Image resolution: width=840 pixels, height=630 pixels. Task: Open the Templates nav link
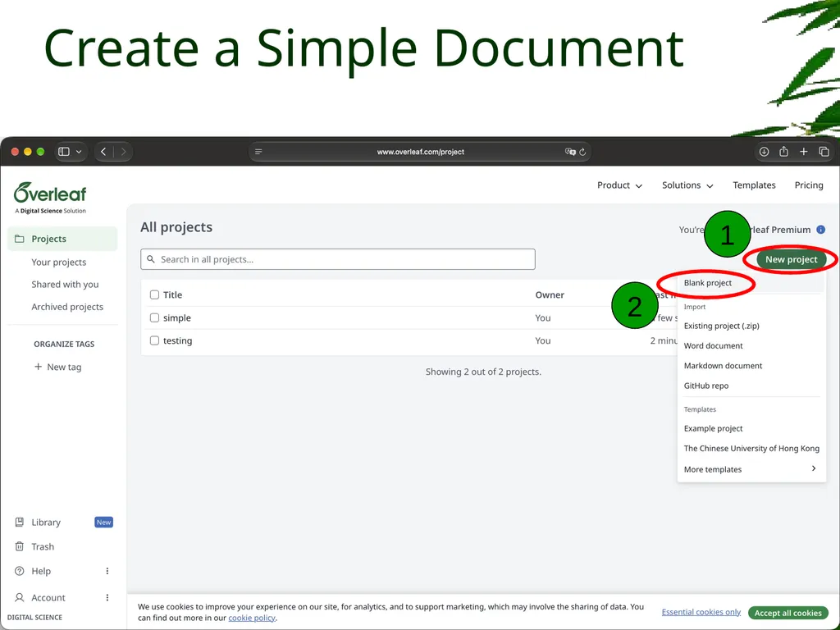[x=754, y=185]
